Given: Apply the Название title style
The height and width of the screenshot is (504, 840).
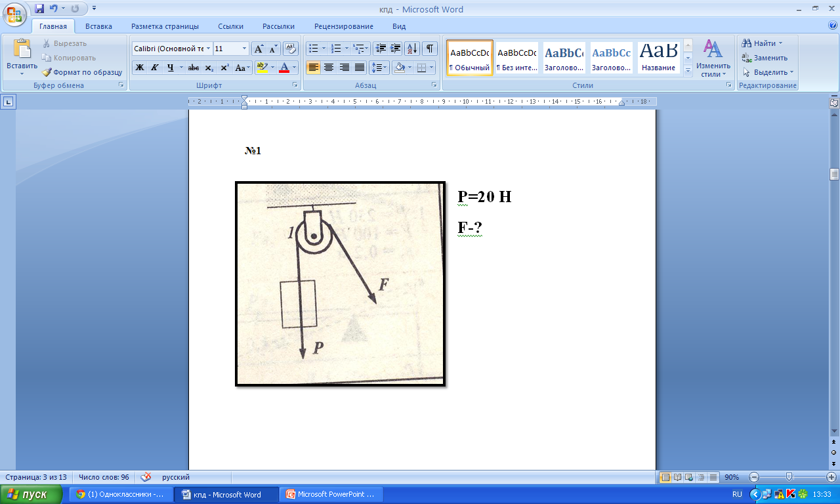Looking at the screenshot, I should [659, 58].
